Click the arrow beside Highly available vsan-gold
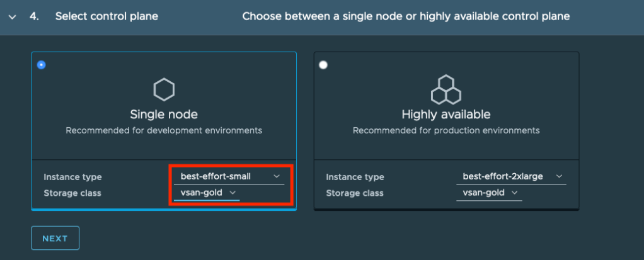The width and height of the screenshot is (644, 260). 515,193
